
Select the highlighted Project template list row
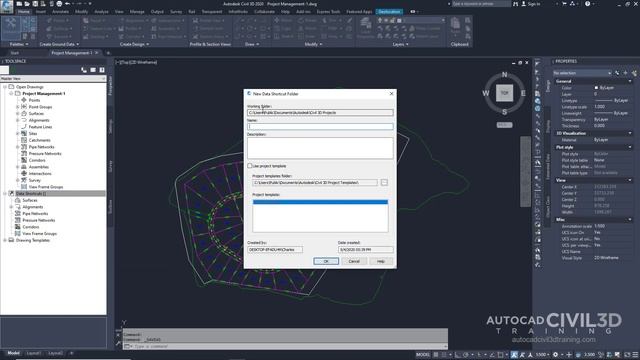pos(320,202)
